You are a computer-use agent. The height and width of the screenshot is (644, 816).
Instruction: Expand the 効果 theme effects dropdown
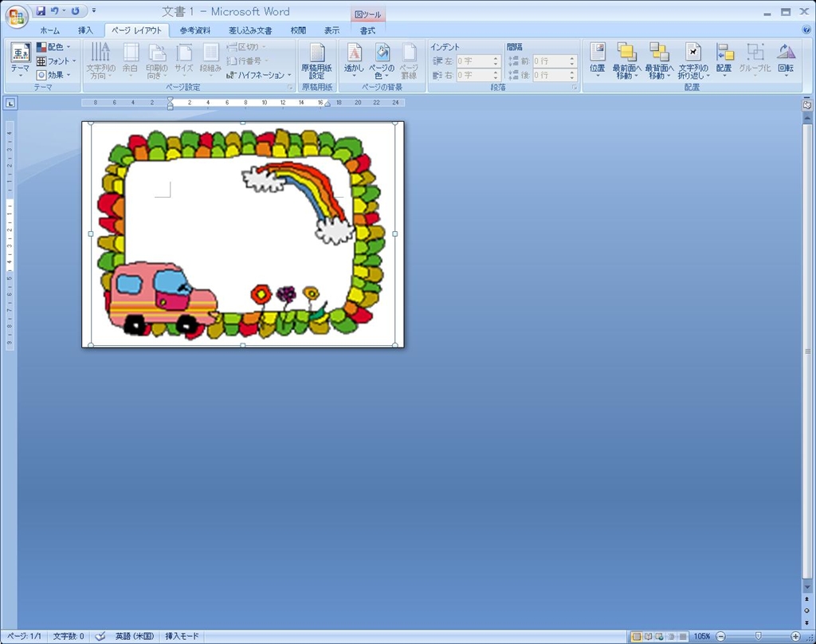53,75
